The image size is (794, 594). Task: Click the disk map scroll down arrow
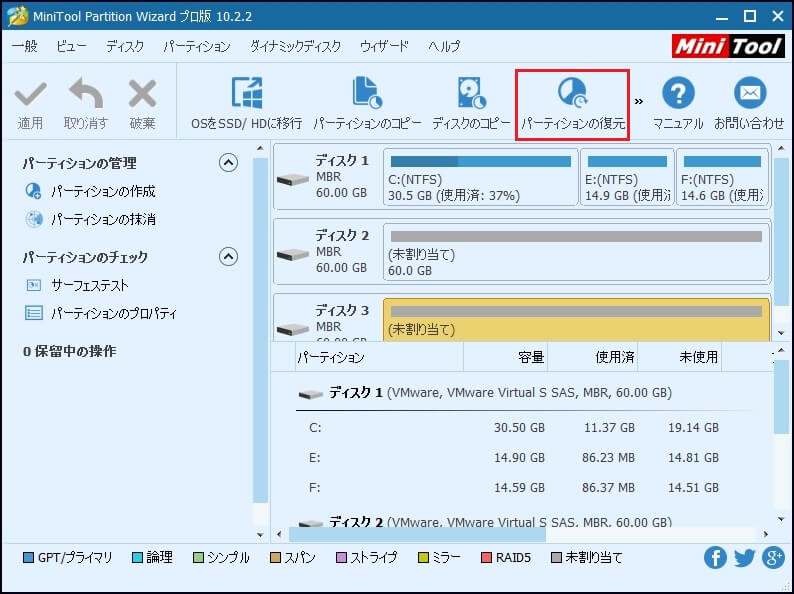(781, 333)
